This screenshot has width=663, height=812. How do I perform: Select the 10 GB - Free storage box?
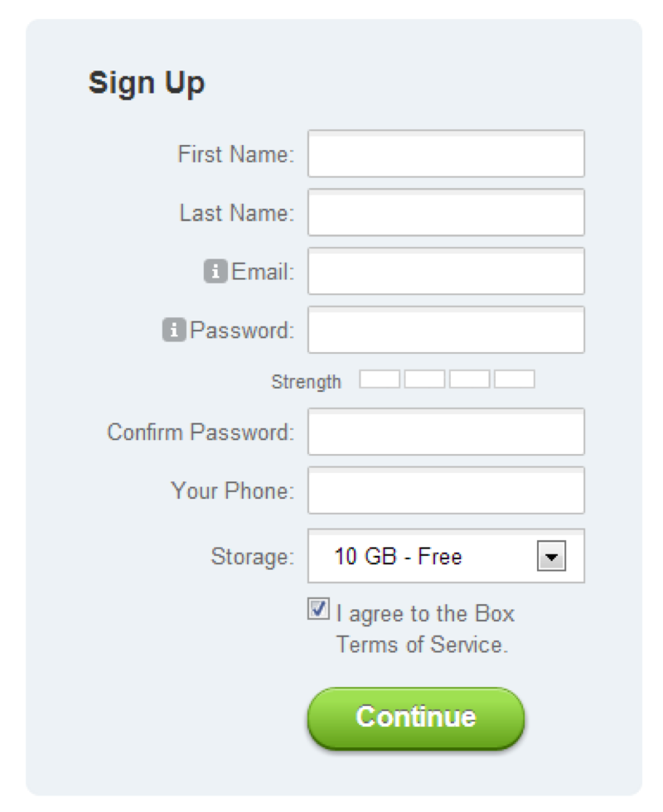click(446, 556)
